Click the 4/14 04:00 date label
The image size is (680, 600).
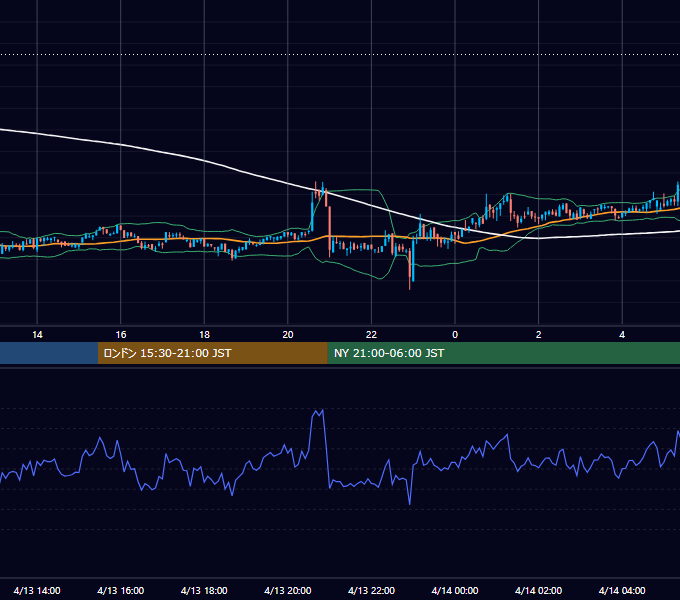(x=622, y=590)
